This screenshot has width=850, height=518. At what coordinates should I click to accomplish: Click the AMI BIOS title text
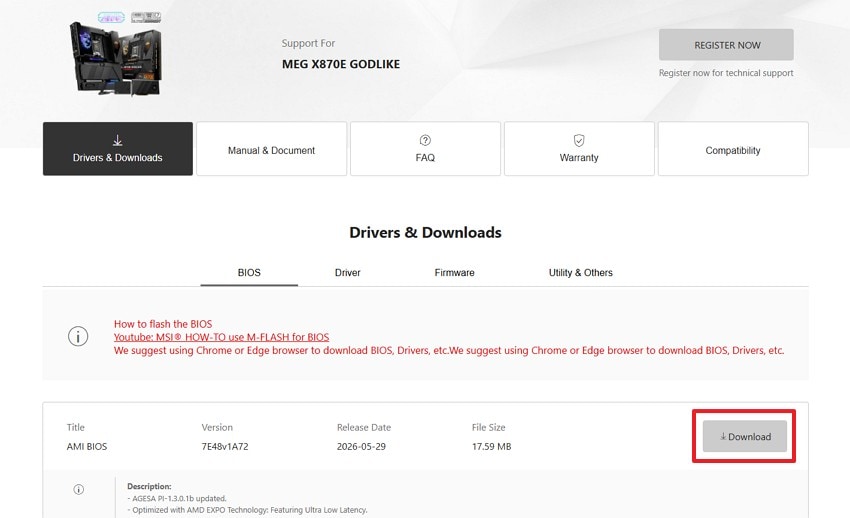[x=87, y=446]
